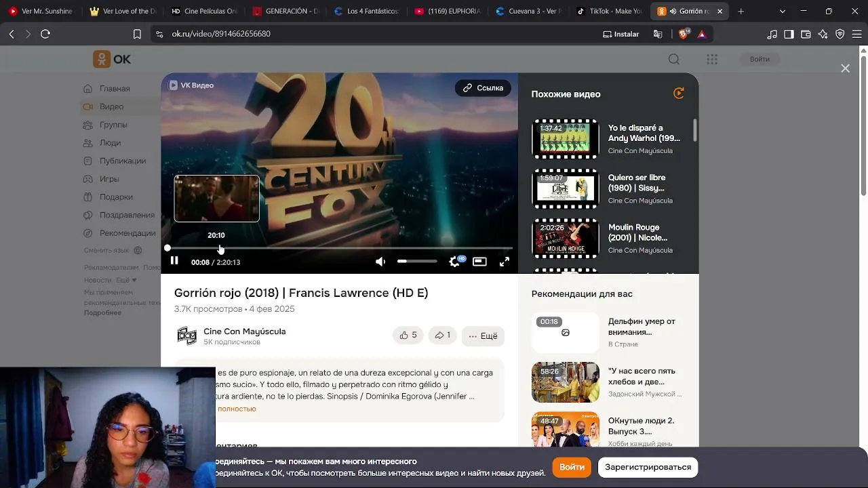Open Brave Shields lion icon
Image resolution: width=868 pixels, height=488 pixels.
coord(684,34)
